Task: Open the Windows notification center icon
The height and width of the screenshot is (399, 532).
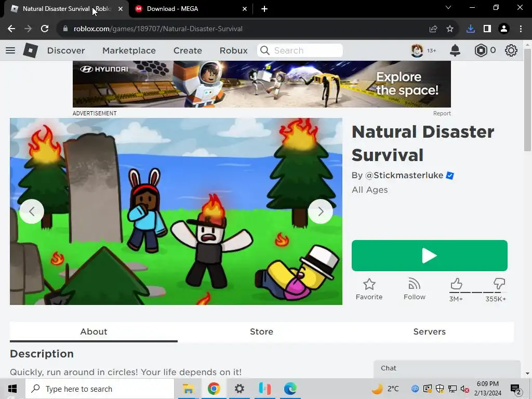Action: click(516, 389)
